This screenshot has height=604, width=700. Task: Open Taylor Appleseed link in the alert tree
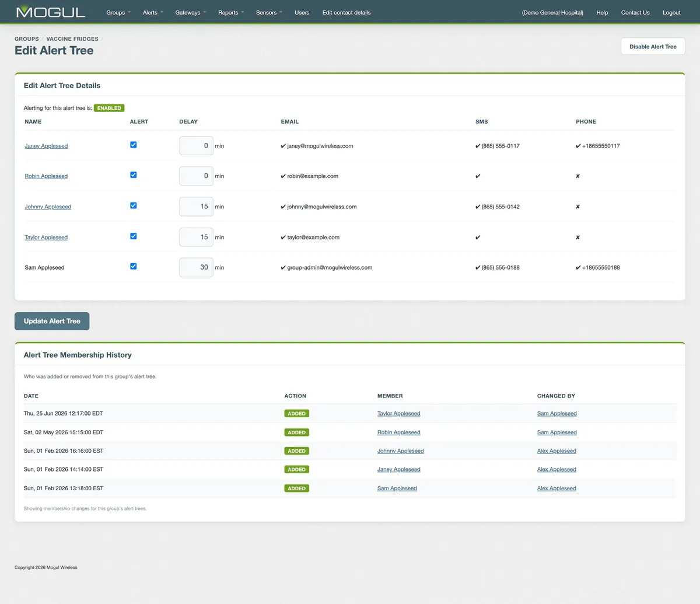point(46,238)
